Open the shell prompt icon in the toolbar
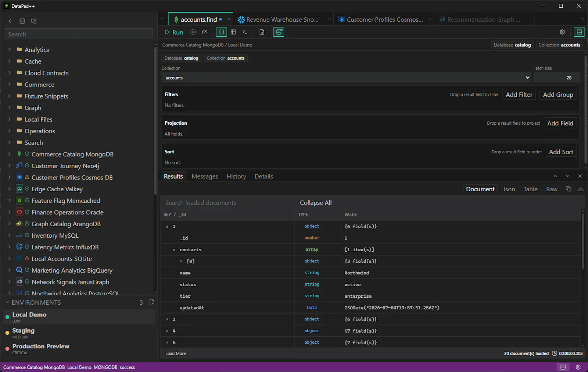This screenshot has height=372, width=588. [245, 32]
